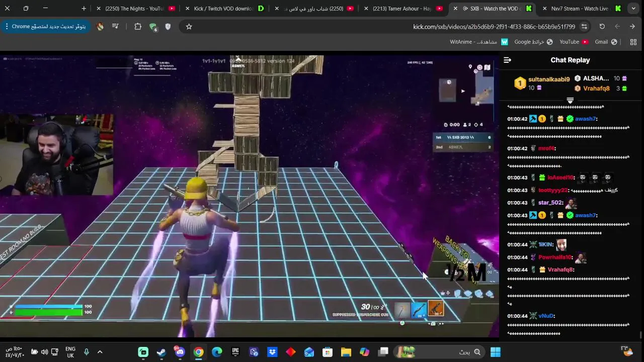Close the Tamer Ashour tab
Image resolution: width=644 pixels, height=362 pixels.
coord(366,9)
